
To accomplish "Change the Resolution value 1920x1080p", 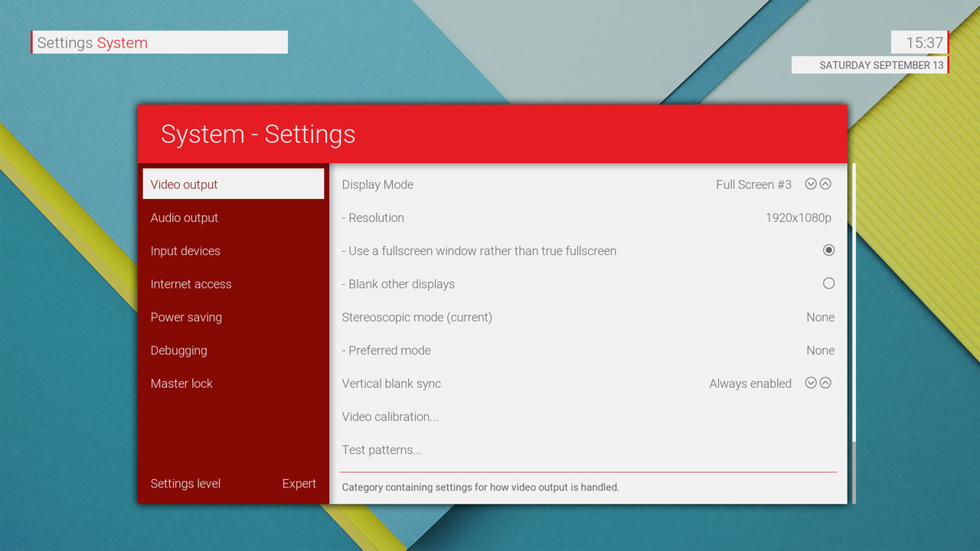I will 798,218.
